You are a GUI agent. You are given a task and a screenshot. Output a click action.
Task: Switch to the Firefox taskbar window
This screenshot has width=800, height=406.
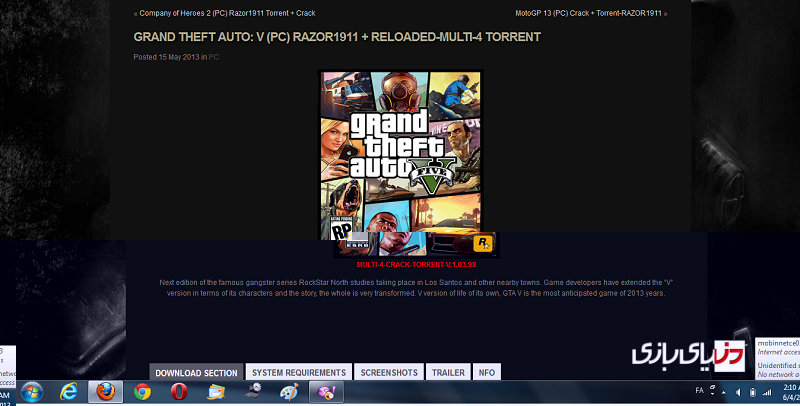click(x=106, y=392)
